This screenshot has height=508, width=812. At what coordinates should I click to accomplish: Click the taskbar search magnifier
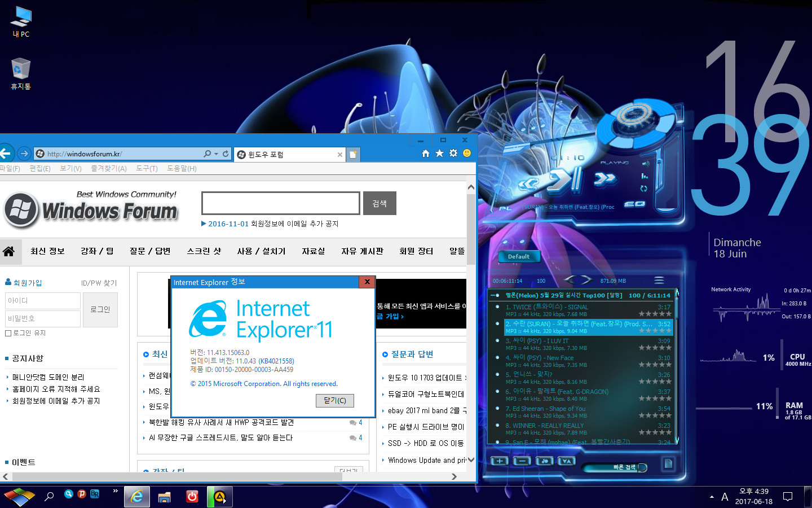click(x=50, y=497)
